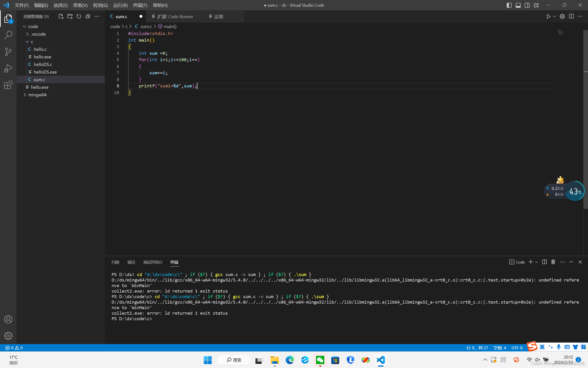Add a new terminal with plus
This screenshot has height=368, width=588.
pos(531,262)
